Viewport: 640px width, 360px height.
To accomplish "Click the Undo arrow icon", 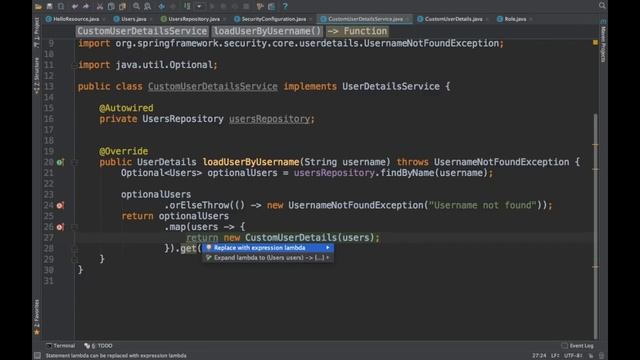I will click(x=75, y=7).
